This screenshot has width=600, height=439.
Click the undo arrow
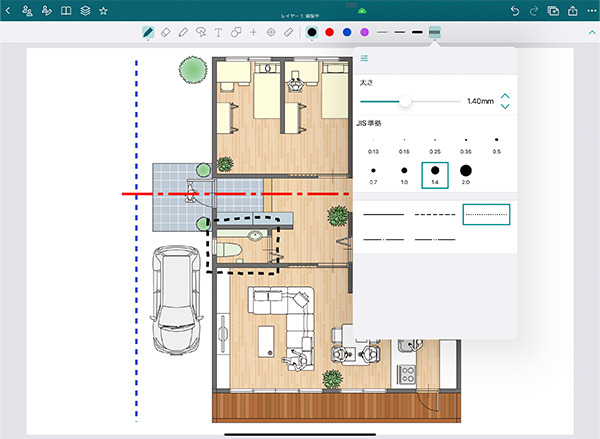(514, 10)
